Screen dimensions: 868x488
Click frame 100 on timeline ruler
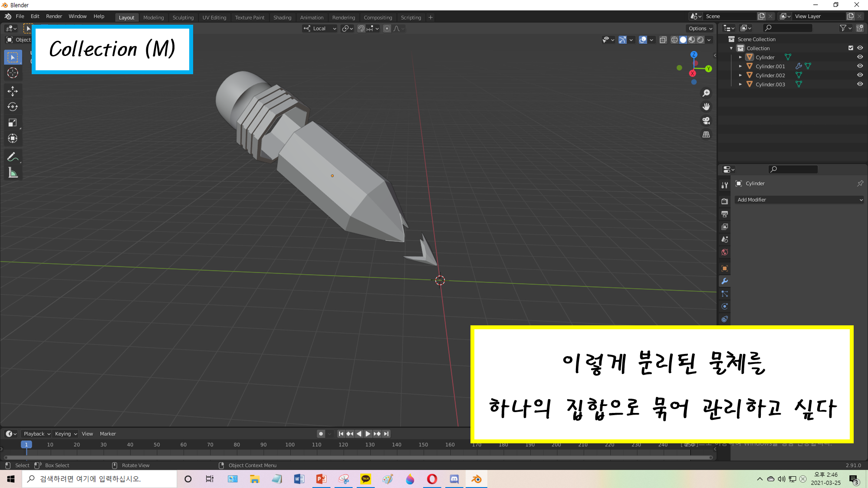point(290,445)
